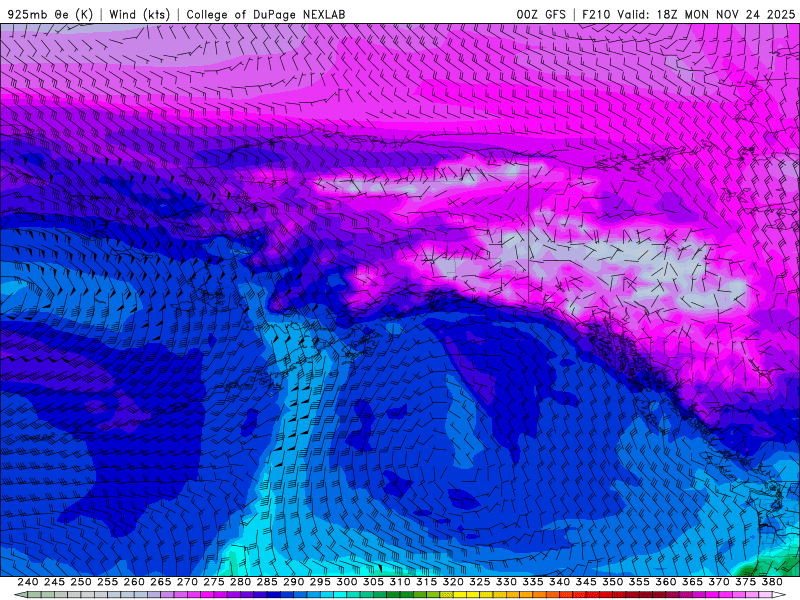The image size is (800, 600).
Task: Select the 280 value on the color scale
Action: [240, 582]
